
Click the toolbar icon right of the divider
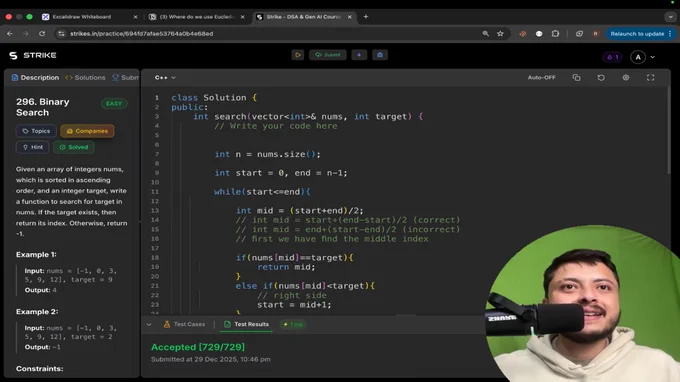point(579,33)
